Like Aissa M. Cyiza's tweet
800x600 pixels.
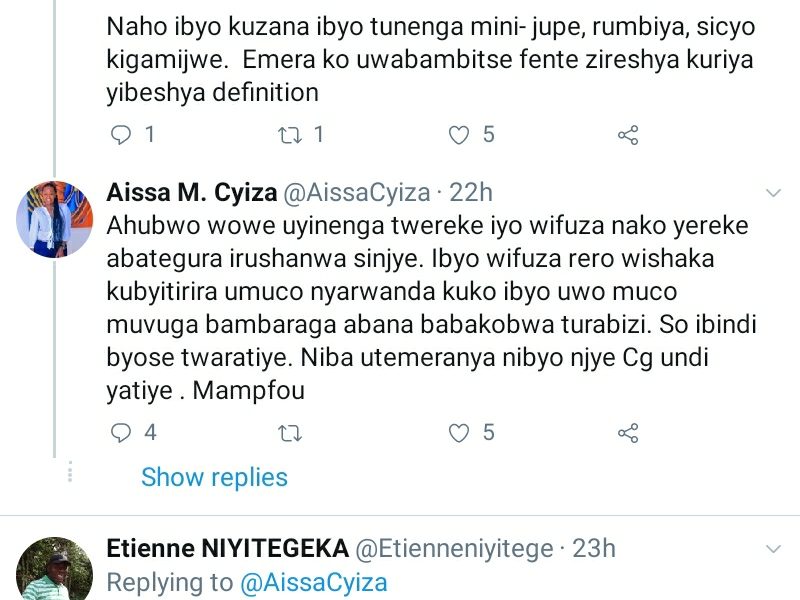[459, 433]
